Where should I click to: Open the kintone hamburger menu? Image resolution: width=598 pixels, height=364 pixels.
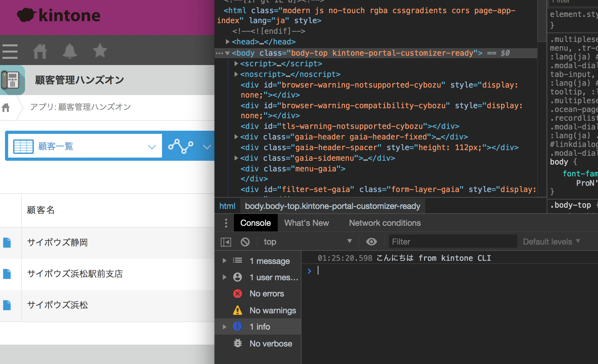point(10,51)
